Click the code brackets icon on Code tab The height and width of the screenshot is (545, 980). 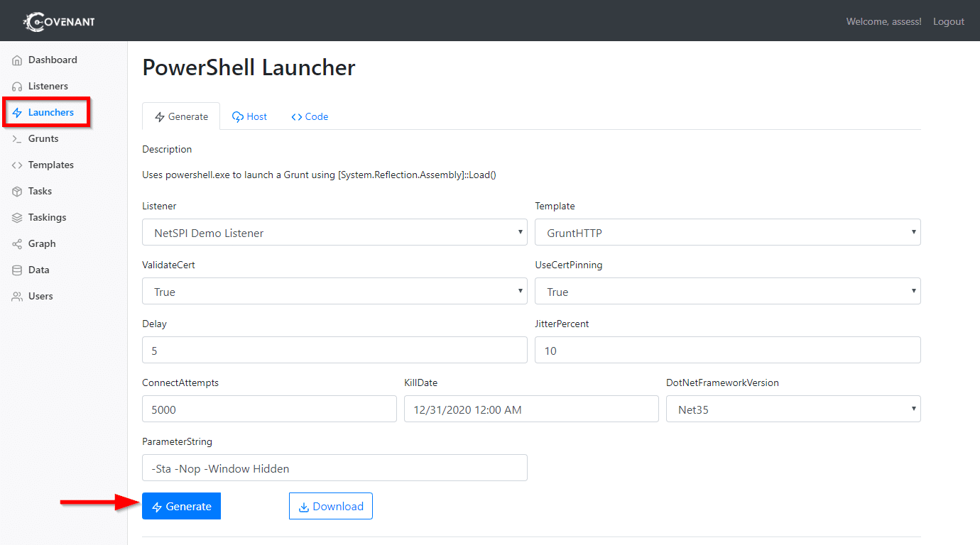[x=297, y=117]
